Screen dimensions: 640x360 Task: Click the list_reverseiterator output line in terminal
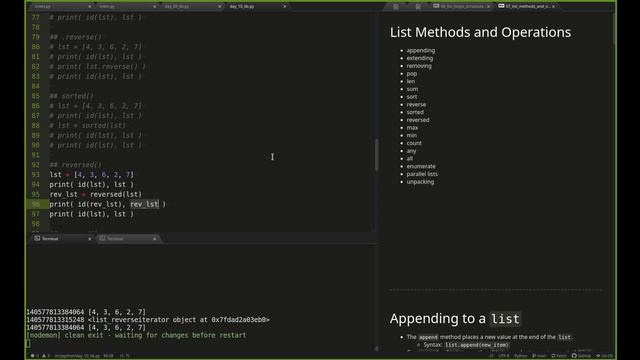(x=148, y=320)
